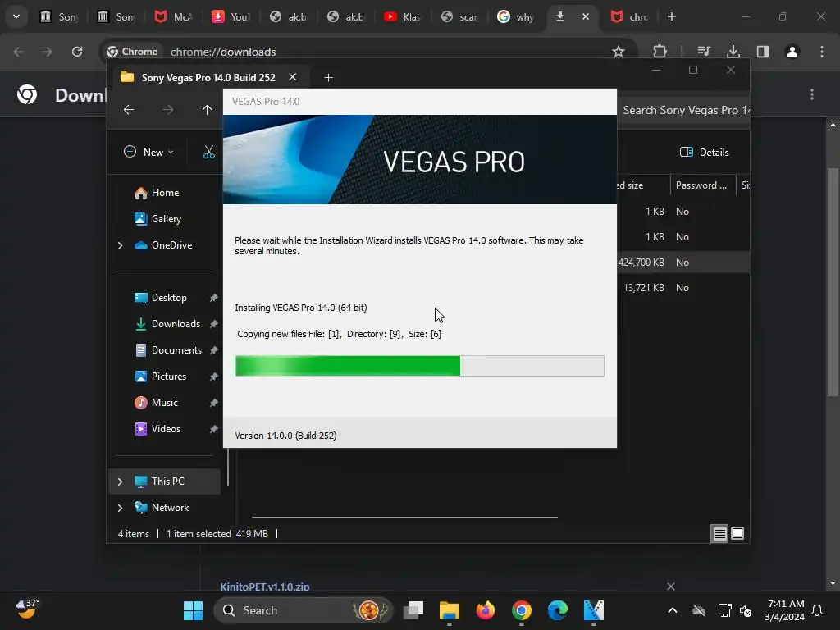Open the weather widget showing 37°

click(x=27, y=609)
